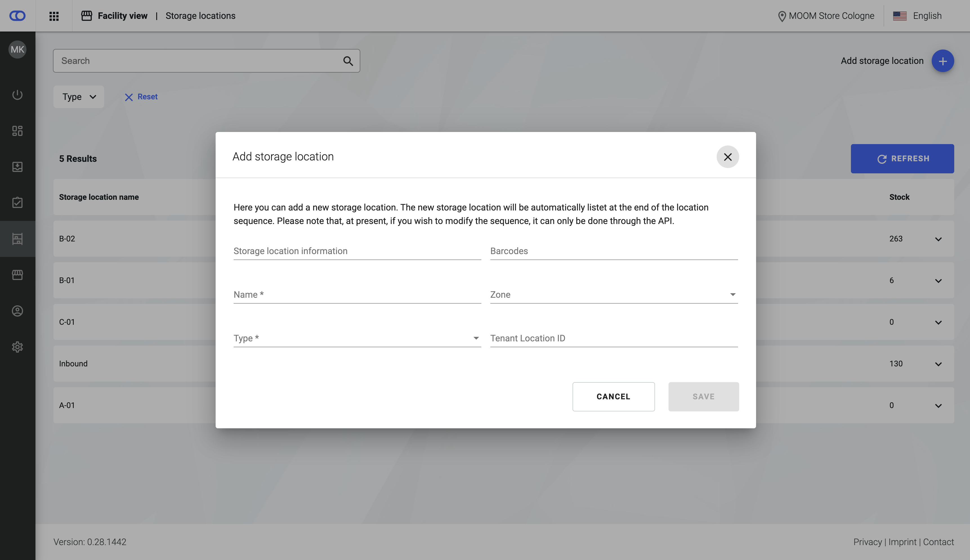Screen dimensions: 970x560
Task: Open the Type * dropdown in dialog
Action: click(x=357, y=338)
